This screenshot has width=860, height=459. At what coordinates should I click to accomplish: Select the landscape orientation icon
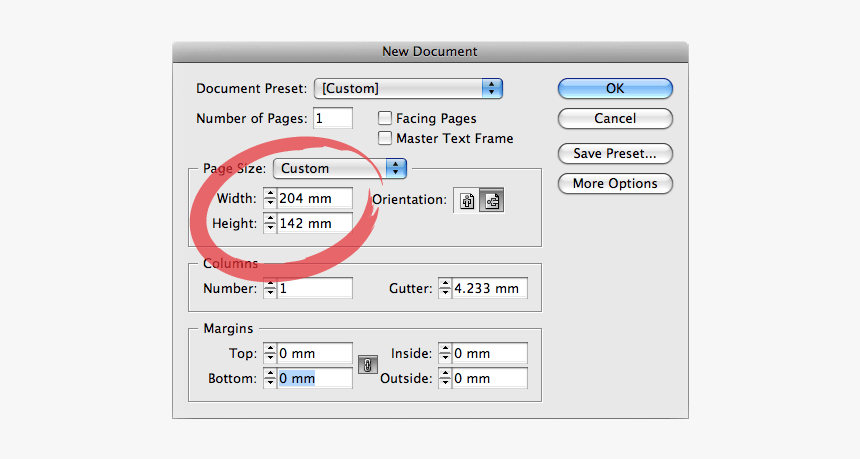tap(491, 200)
